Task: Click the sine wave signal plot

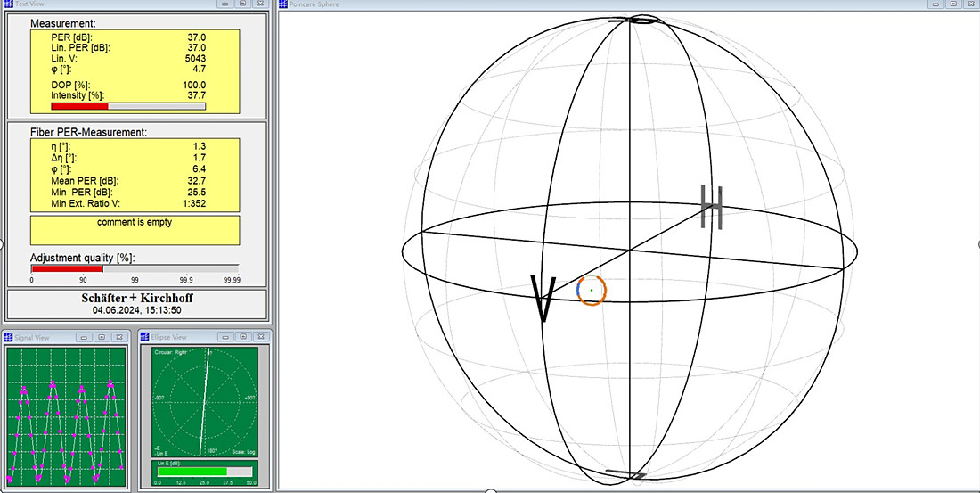Action: pos(66,417)
